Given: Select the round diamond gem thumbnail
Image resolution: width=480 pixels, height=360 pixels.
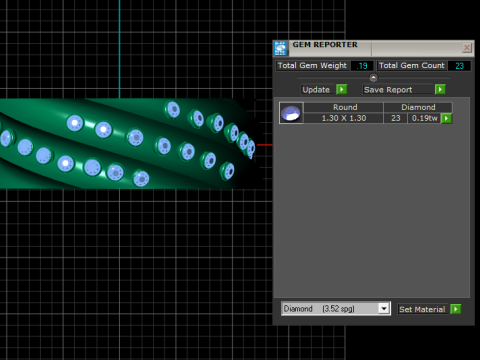Looking at the screenshot, I should (291, 113).
